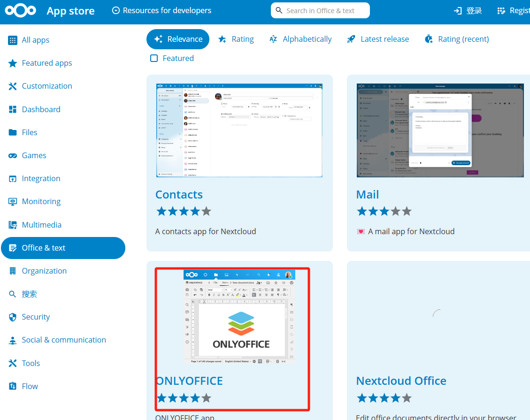The image size is (530, 420).
Task: Sort apps Alphabetically
Action: click(300, 39)
